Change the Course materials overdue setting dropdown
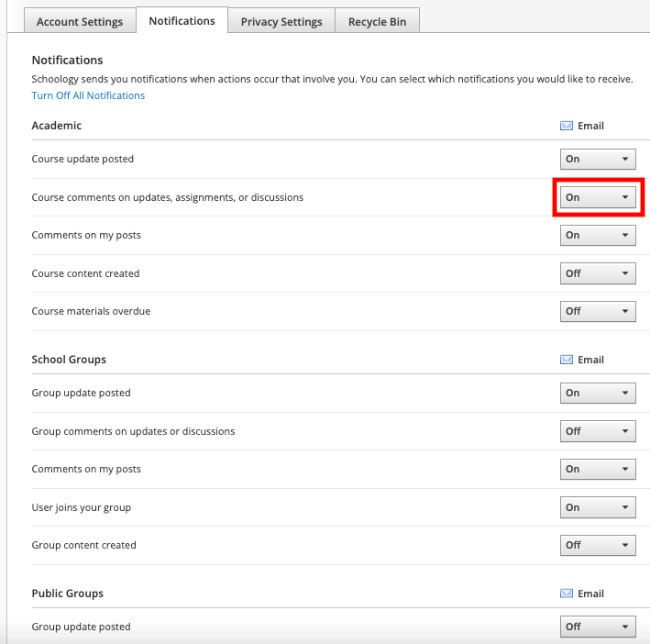This screenshot has height=644, width=650. tap(598, 311)
